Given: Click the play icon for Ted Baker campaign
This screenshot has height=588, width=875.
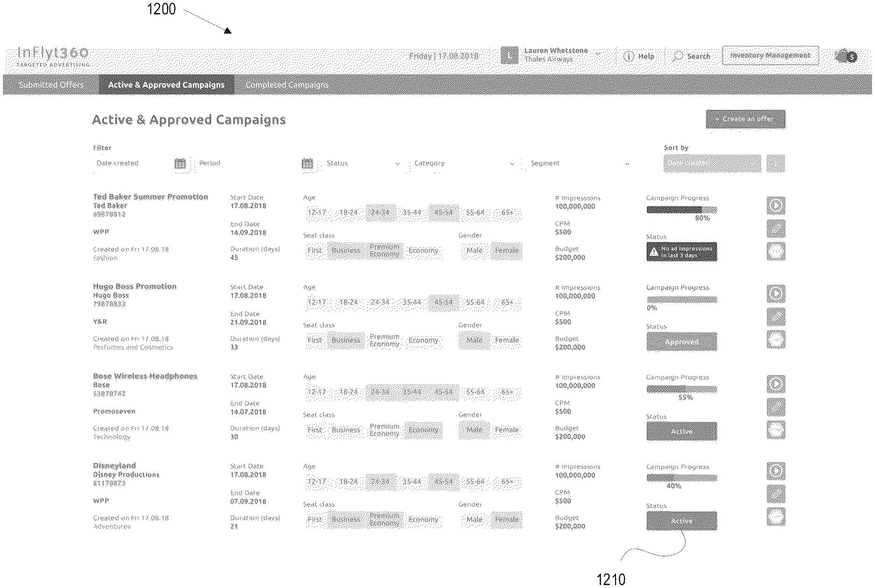Looking at the screenshot, I should (x=776, y=205).
